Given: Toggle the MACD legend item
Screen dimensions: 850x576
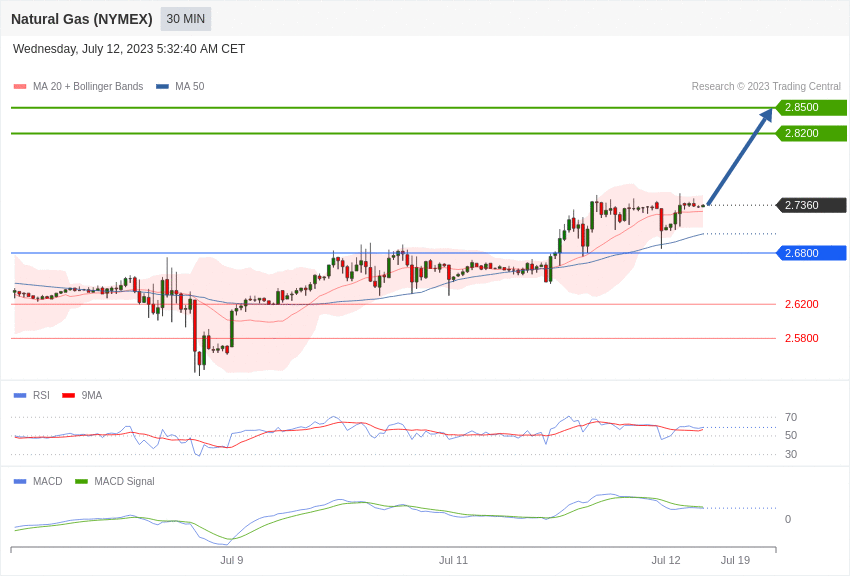Looking at the screenshot, I should 38,481.
